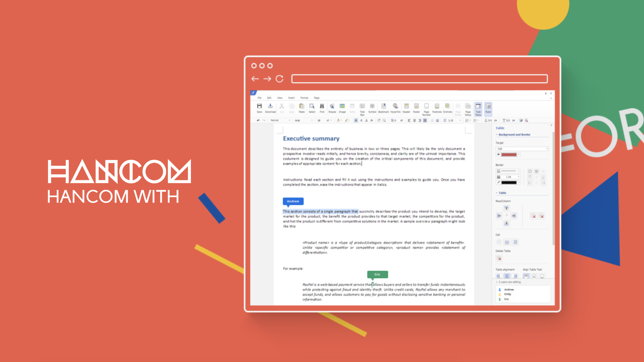Toggle justify paragraph alignment
The height and width of the screenshot is (362, 644).
425,120
